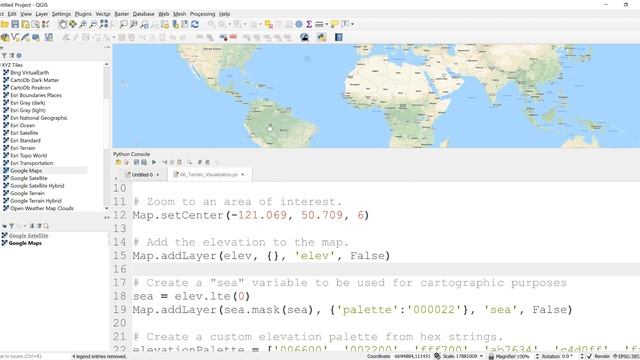Open the Database menu

[144, 14]
